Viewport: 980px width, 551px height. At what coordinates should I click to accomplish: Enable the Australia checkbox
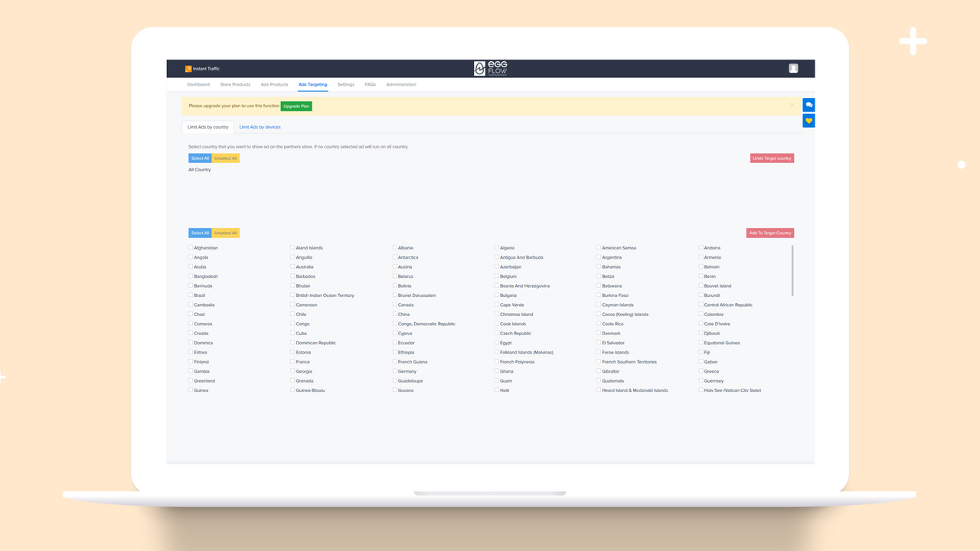coord(292,267)
